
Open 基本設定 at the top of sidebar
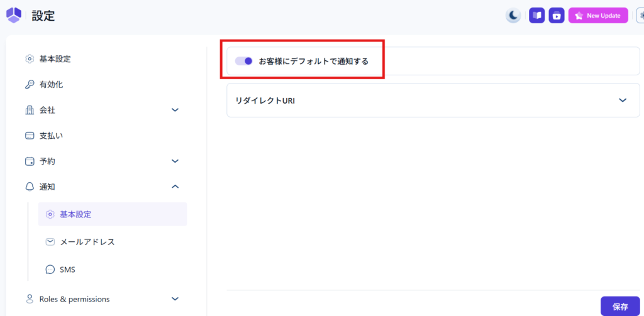pyautogui.click(x=55, y=59)
